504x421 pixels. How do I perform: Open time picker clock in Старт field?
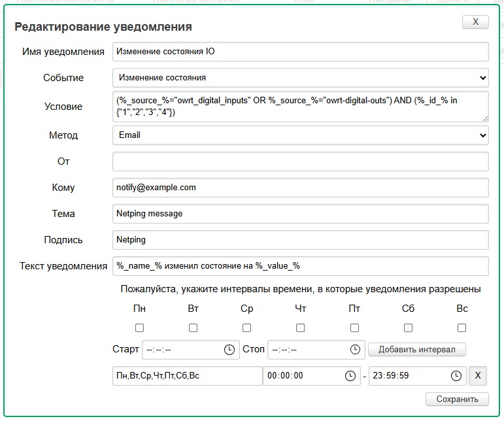pos(229,350)
